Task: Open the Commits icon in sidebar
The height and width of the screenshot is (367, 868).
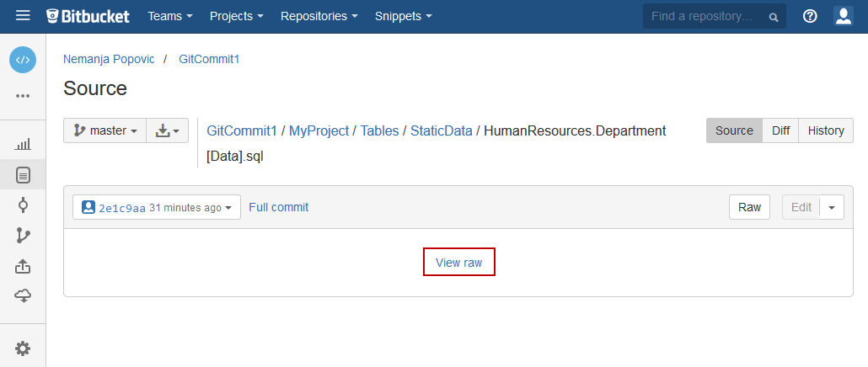Action: coord(23,205)
